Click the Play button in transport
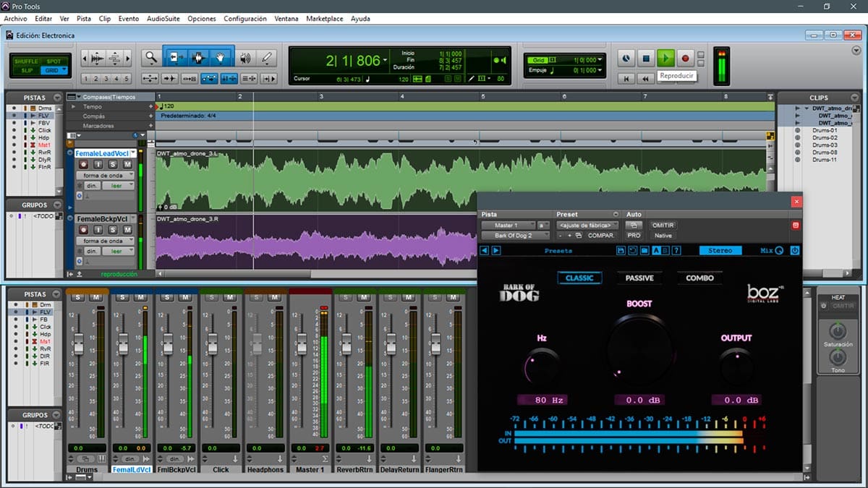This screenshot has height=488, width=868. [666, 58]
